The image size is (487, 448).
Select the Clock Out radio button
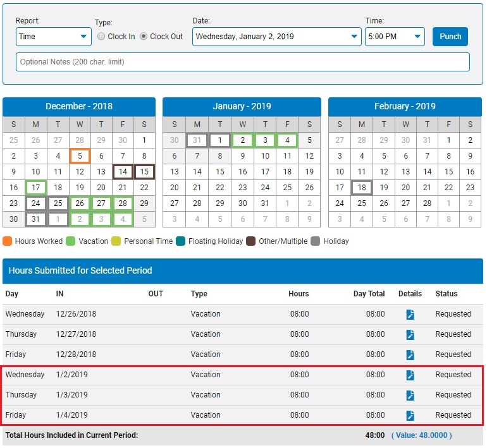pyautogui.click(x=144, y=37)
